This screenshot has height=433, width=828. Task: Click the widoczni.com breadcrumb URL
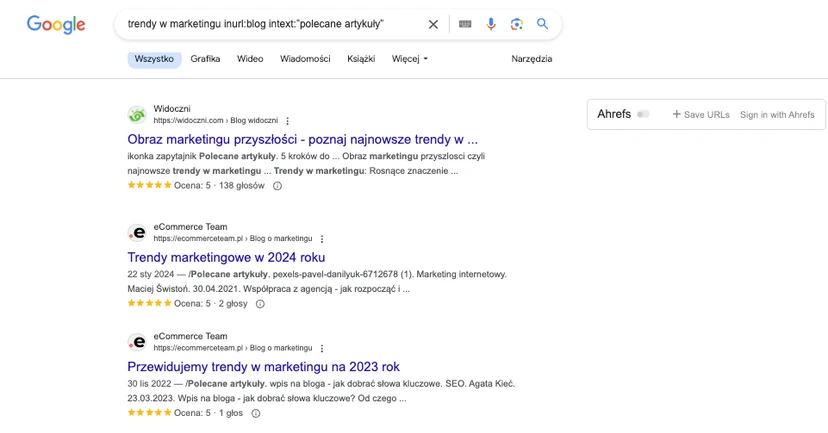215,120
